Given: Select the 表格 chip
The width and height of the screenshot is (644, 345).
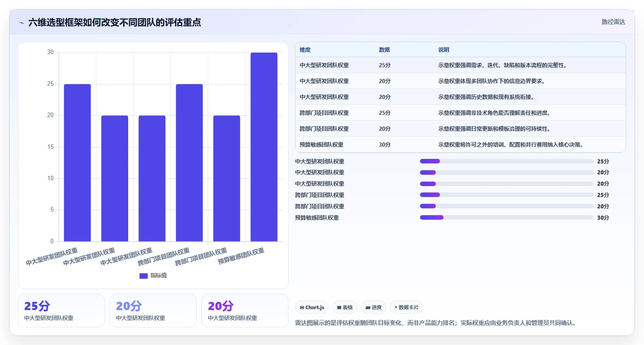Looking at the screenshot, I should 345,307.
